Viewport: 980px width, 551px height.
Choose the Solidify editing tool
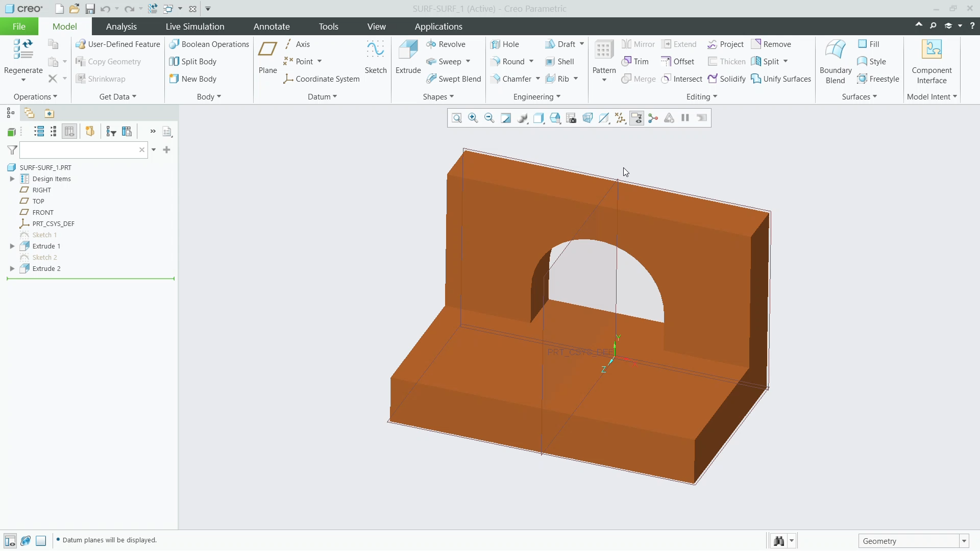(x=727, y=79)
